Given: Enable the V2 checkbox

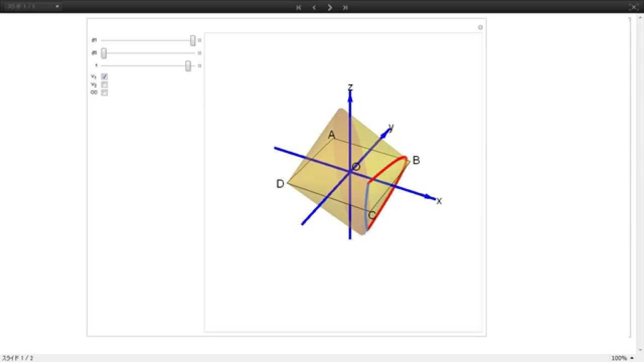Looking at the screenshot, I should (x=105, y=84).
